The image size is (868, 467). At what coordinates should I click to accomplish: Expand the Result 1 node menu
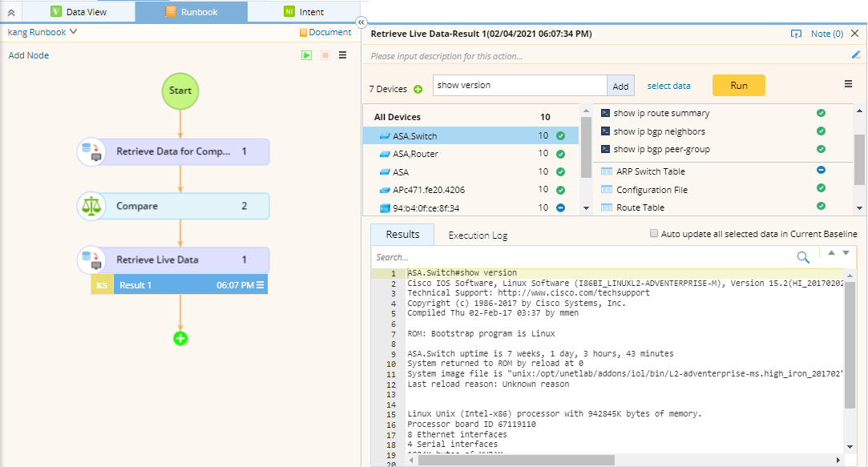coord(260,285)
